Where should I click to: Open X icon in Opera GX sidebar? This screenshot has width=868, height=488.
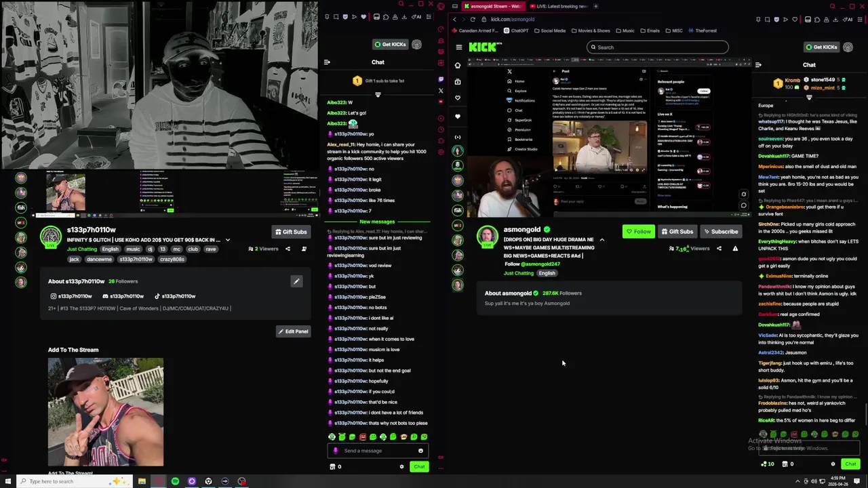coord(441,90)
